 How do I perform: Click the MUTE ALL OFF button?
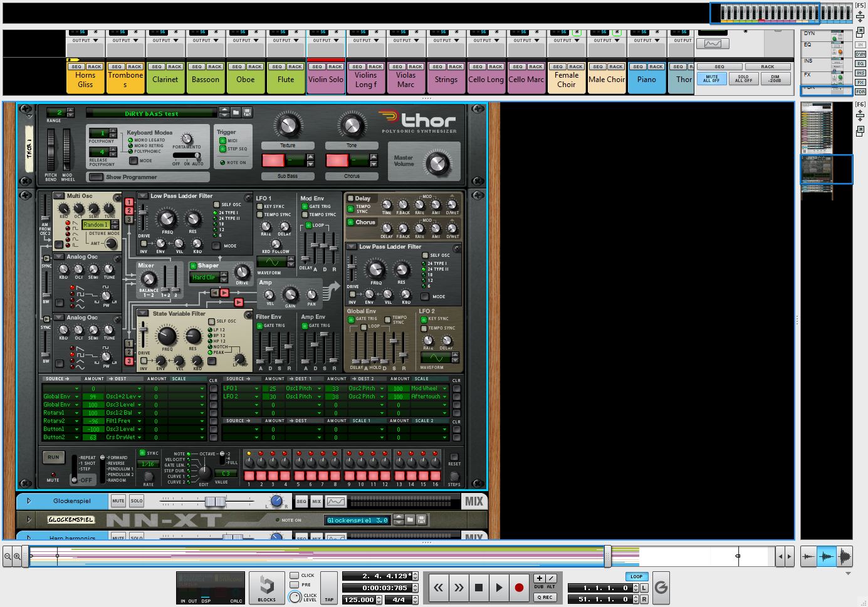point(712,79)
